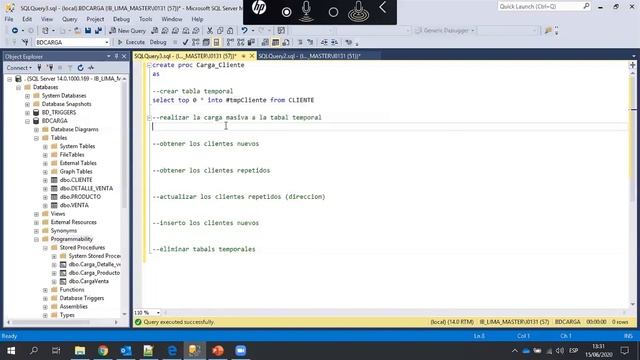This screenshot has height=360, width=640.
Task: Close the Object Explorer panel
Action: (x=124, y=56)
